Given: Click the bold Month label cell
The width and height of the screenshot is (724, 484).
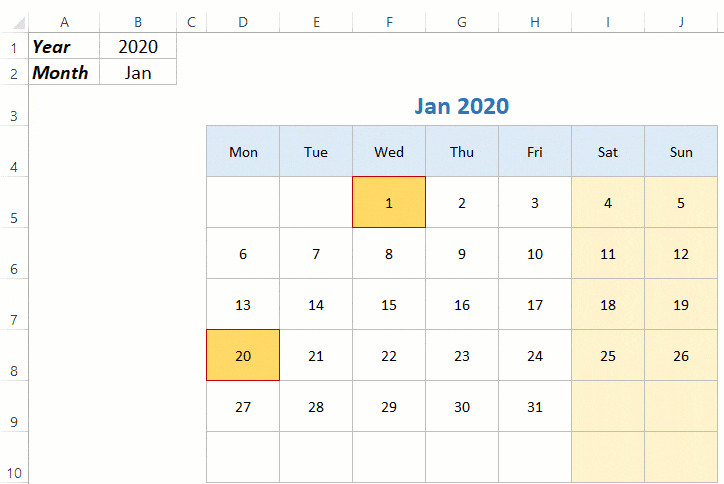Looking at the screenshot, I should click(x=64, y=72).
